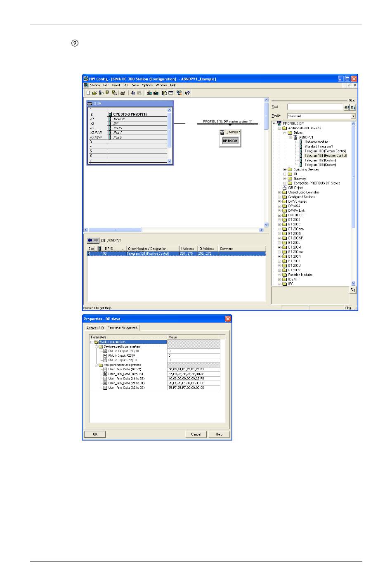The width and height of the screenshot is (392, 573).
Task: Open the Window menu
Action: point(161,85)
